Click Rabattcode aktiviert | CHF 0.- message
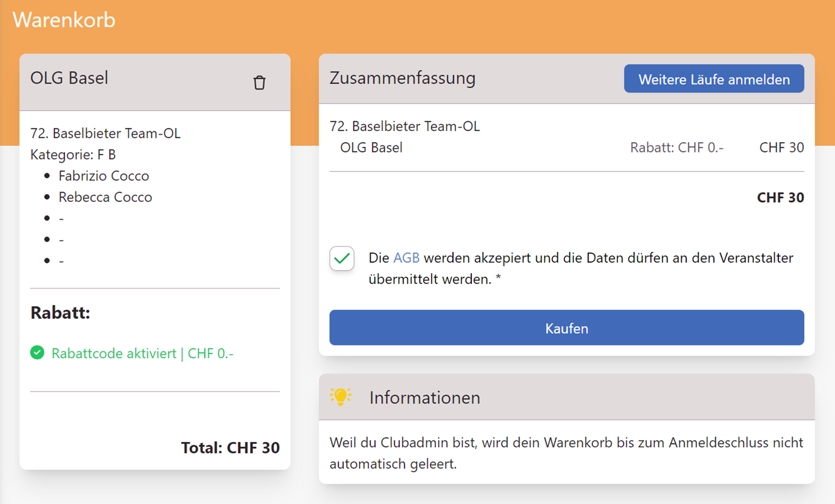The image size is (835, 504). pyautogui.click(x=142, y=353)
